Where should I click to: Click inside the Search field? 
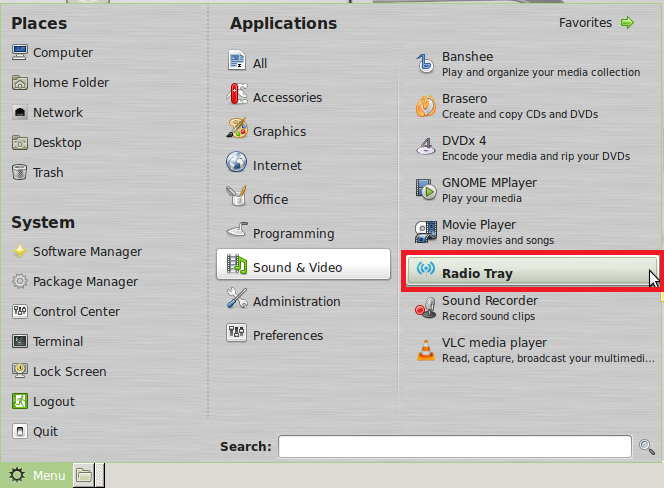pyautogui.click(x=455, y=446)
